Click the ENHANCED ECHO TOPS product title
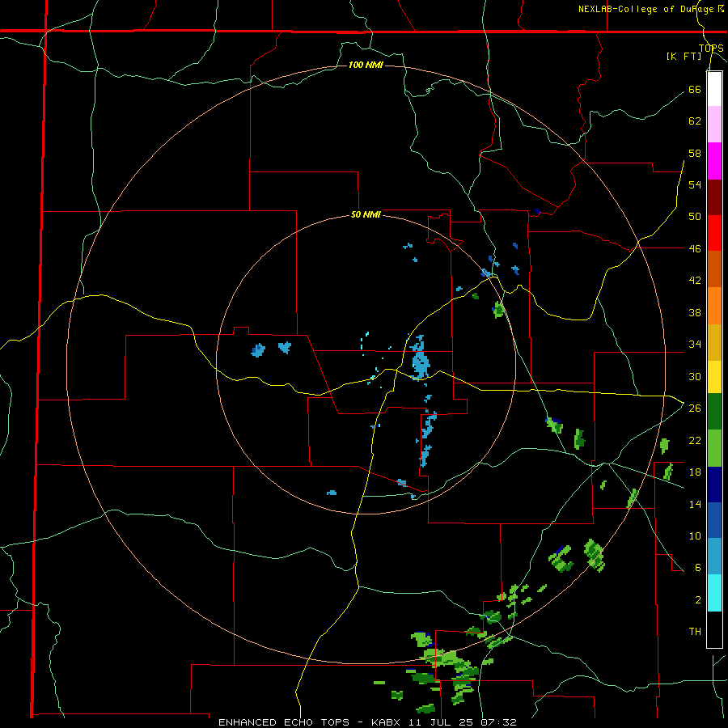The width and height of the screenshot is (728, 728). coord(284,722)
